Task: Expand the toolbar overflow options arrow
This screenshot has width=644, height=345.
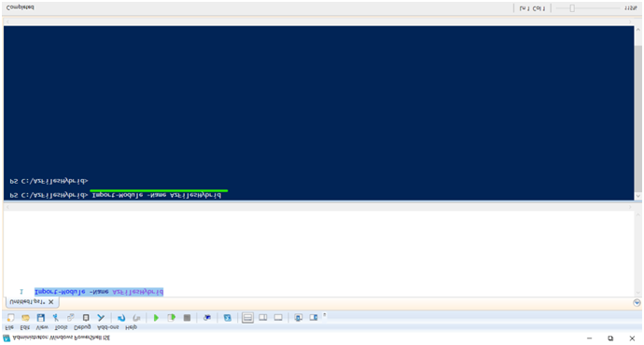Action: click(325, 315)
